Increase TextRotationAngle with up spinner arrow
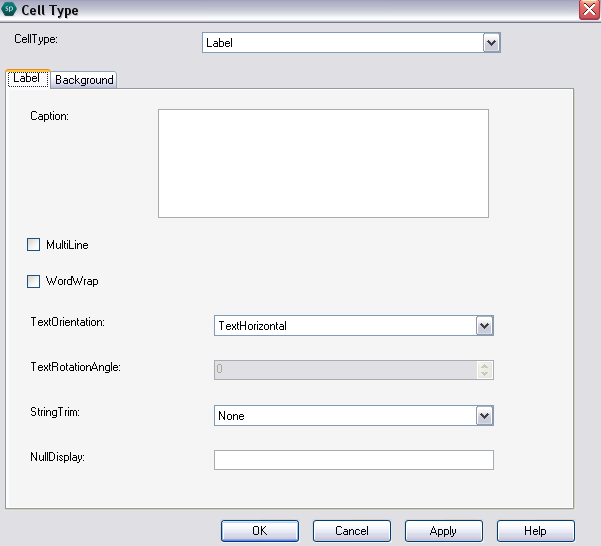Image resolution: width=601 pixels, height=546 pixels. point(484,366)
